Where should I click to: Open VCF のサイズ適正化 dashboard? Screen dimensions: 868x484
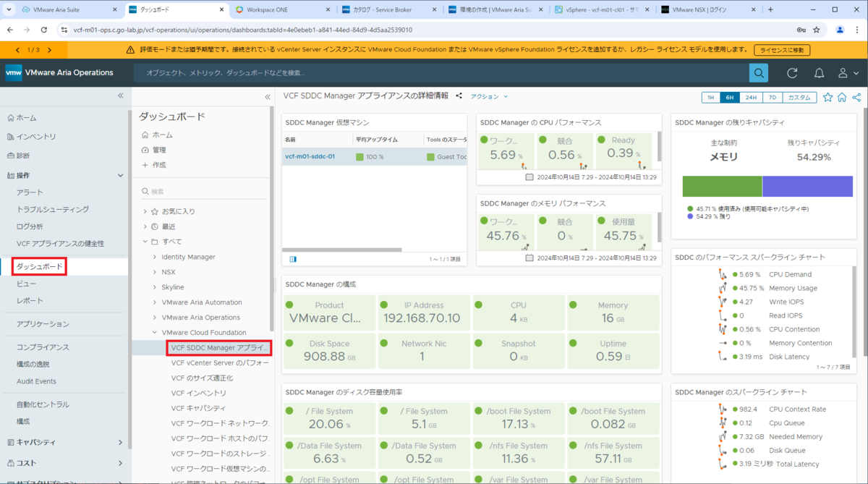[x=202, y=378]
